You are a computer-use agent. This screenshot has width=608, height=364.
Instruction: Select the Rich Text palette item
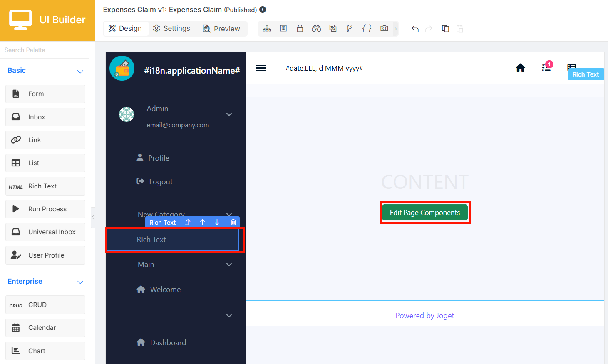tap(45, 186)
